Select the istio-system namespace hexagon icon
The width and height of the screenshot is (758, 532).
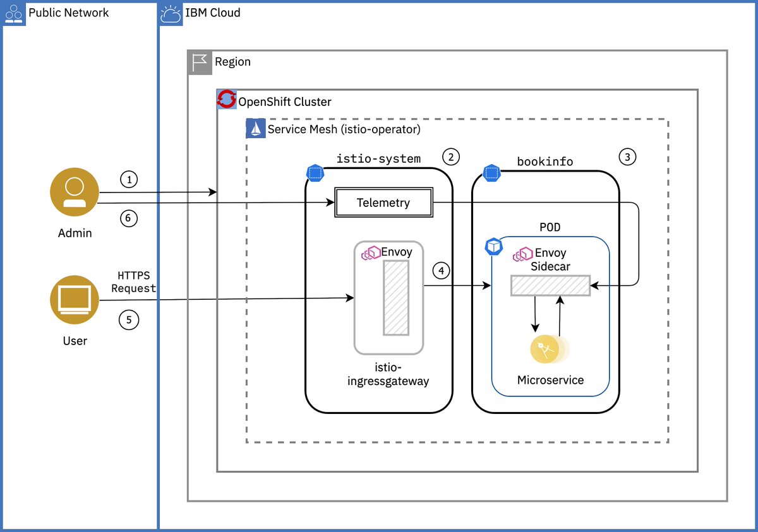tap(315, 172)
